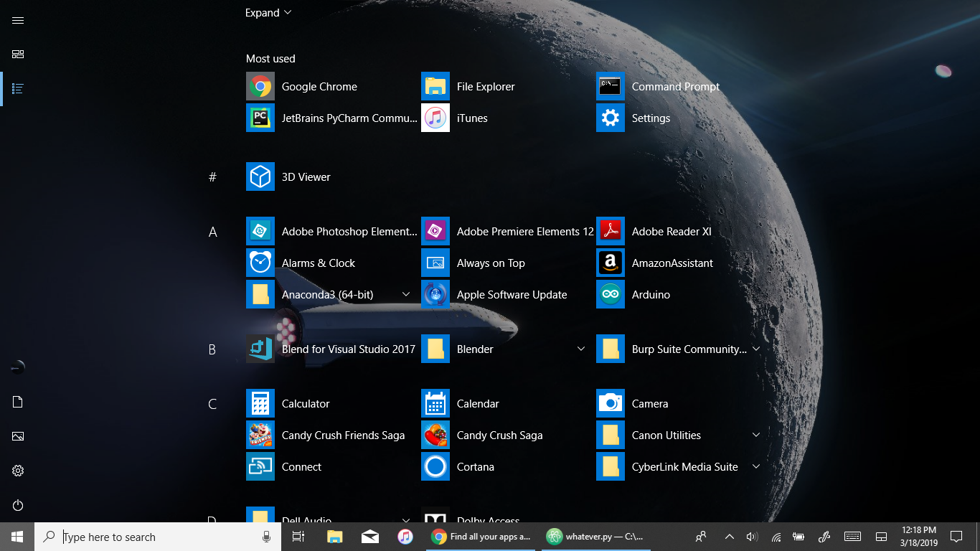Open the Anaconda3 (64-bit) folder
The height and width of the screenshot is (551, 980).
(331, 294)
